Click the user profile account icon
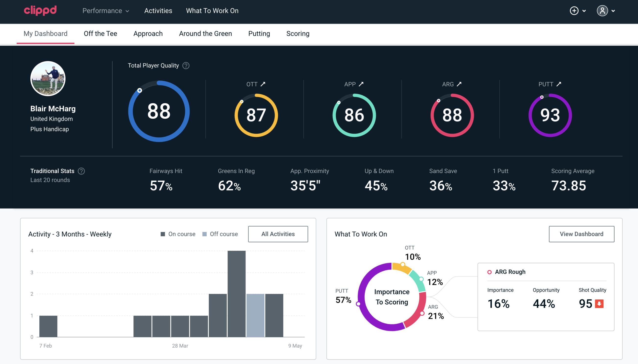 pos(603,11)
